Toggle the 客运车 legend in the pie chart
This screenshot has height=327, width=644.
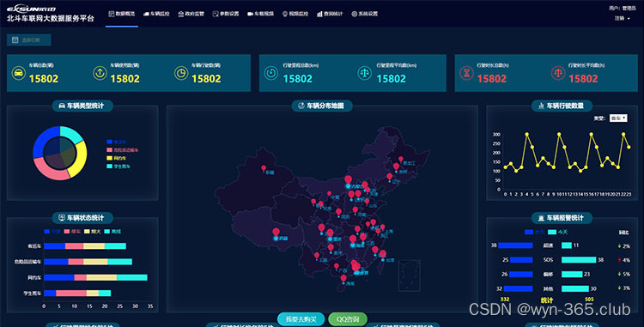[x=117, y=142]
